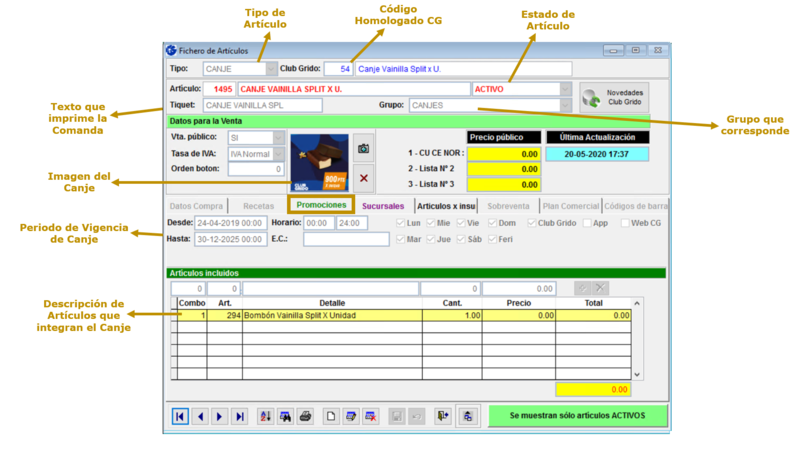Viewport: 800px width, 463px height.
Task: Open the Tipo dropdown showing CANJE
Action: tap(271, 69)
